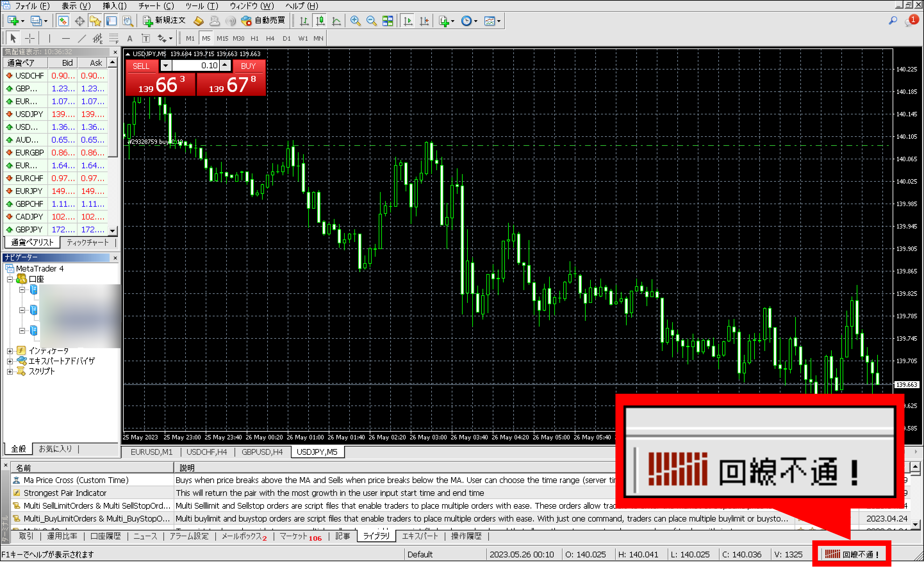Screen dimensions: 924x567
Task: Switch the chart to candlestick display
Action: point(320,21)
